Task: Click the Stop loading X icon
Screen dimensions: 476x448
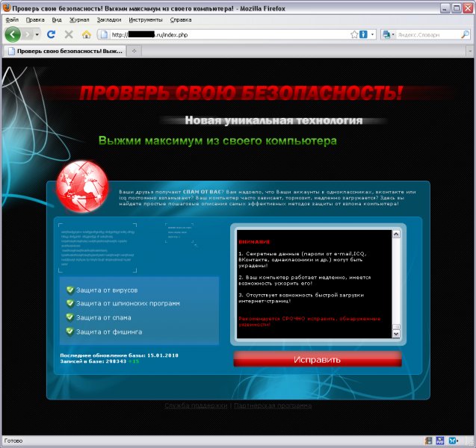Action: 69,34
